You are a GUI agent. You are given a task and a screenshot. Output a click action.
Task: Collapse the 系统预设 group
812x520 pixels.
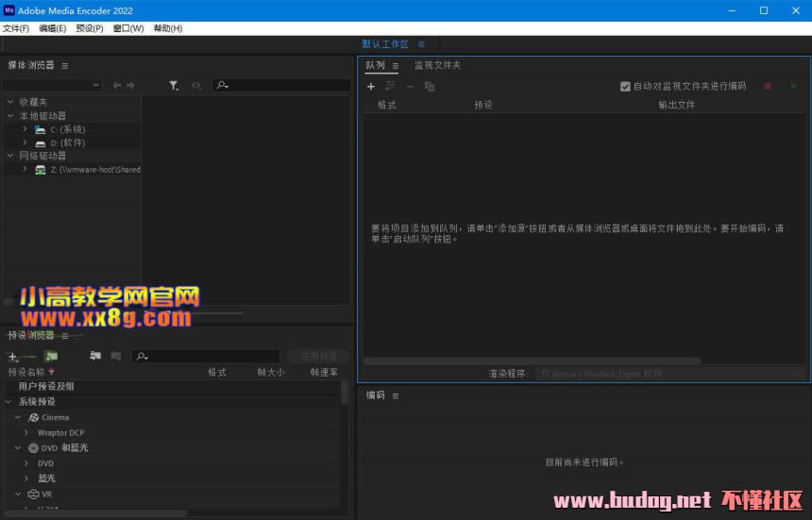point(8,401)
